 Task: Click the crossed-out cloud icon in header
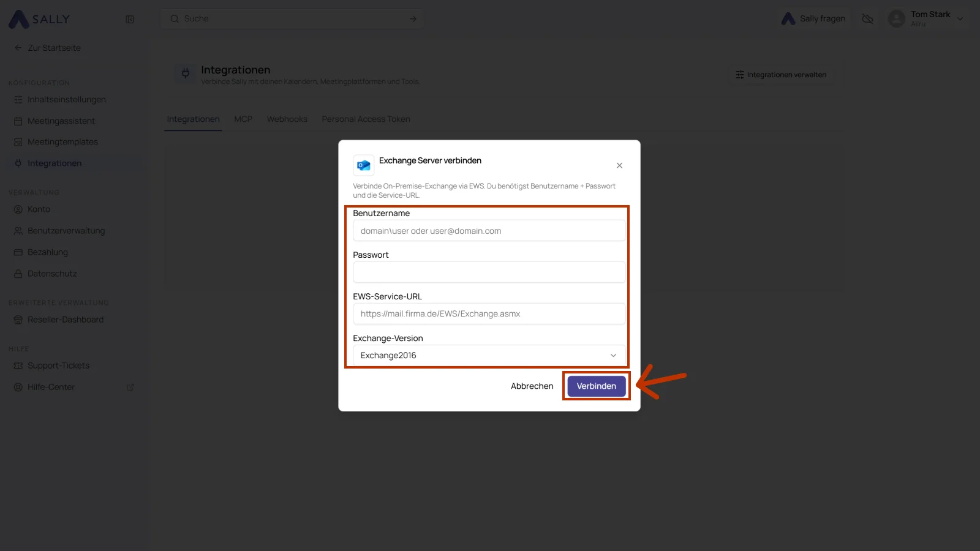pos(867,18)
